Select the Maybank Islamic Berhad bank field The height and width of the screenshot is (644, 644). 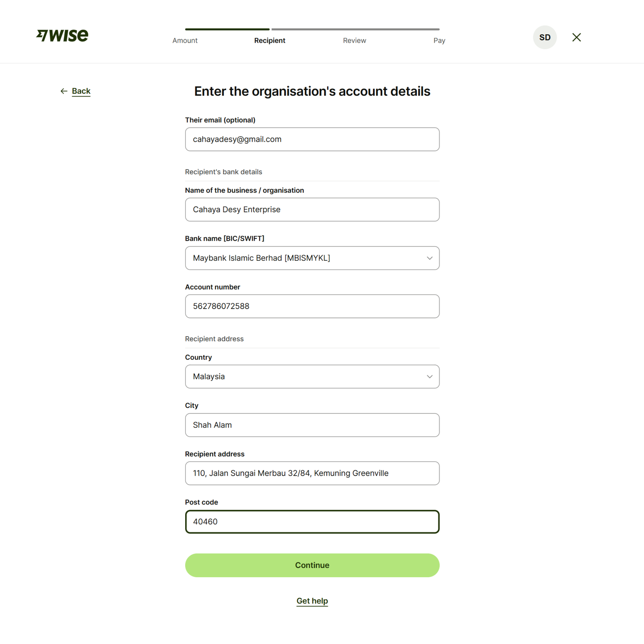pos(306,258)
